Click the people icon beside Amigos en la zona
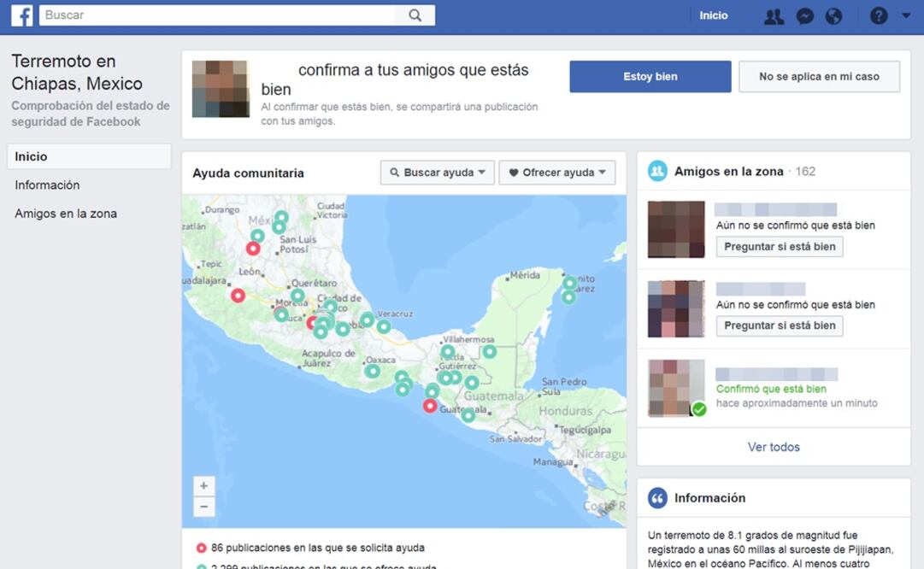 tap(656, 171)
